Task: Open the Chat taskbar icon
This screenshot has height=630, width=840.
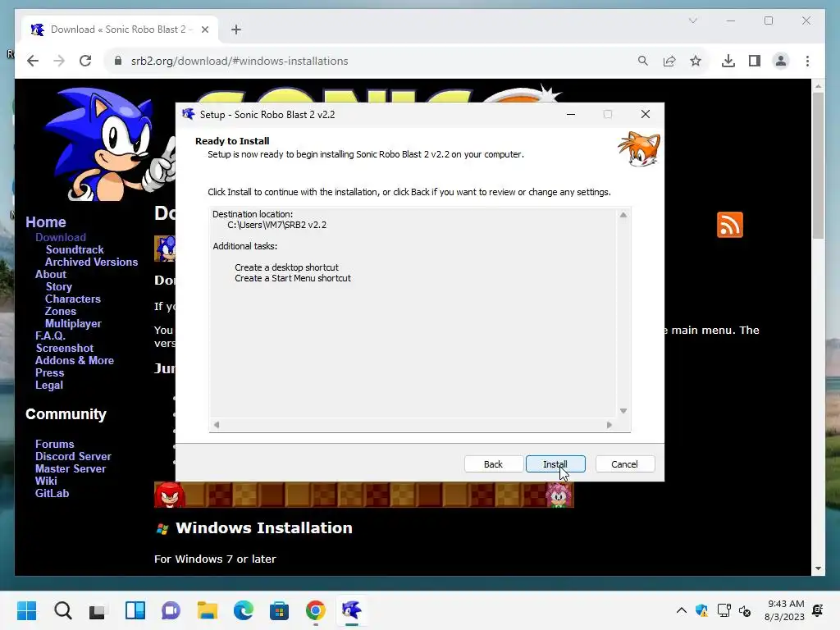Action: (171, 610)
